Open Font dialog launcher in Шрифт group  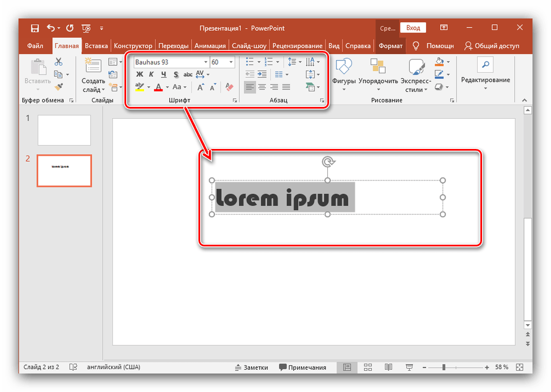pos(235,100)
